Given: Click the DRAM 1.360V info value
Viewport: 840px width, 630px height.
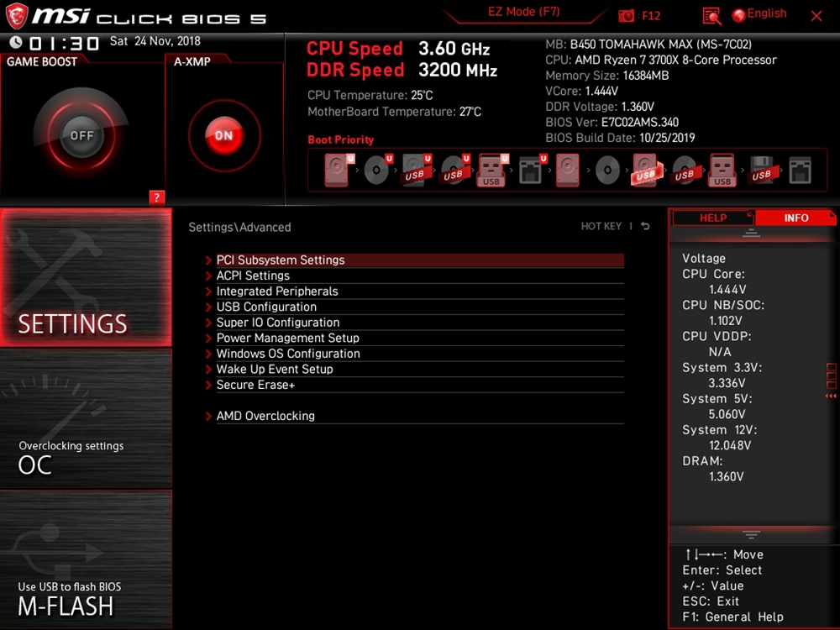Looking at the screenshot, I should tap(726, 476).
